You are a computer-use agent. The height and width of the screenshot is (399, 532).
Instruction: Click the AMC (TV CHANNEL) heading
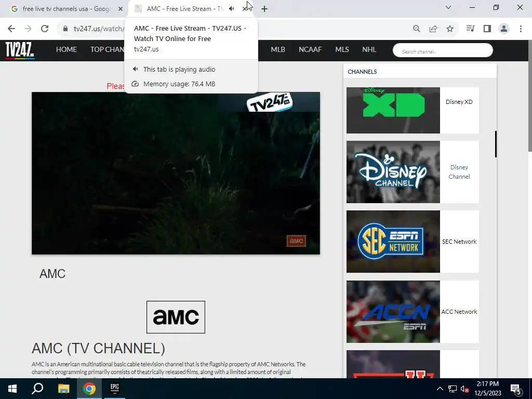point(98,349)
